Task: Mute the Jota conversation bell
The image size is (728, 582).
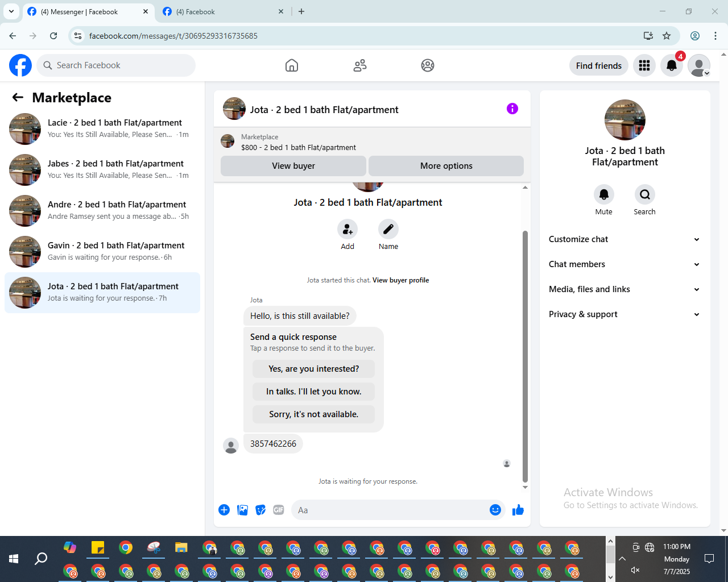Action: click(604, 194)
